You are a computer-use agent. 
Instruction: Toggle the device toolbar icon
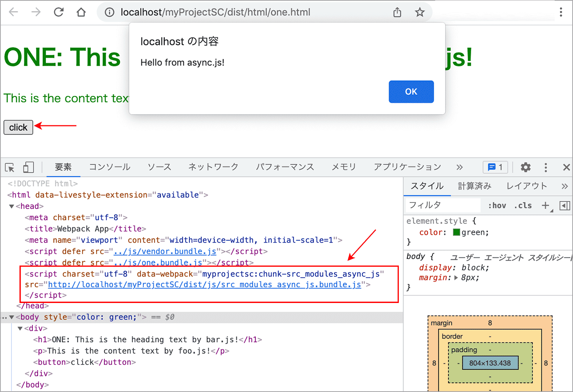coord(28,167)
